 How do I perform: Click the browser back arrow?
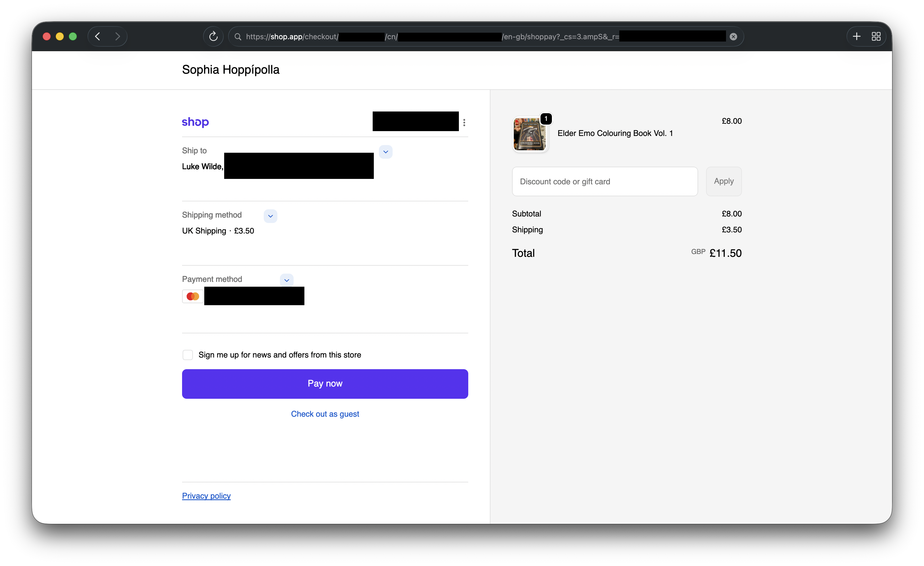coord(98,36)
